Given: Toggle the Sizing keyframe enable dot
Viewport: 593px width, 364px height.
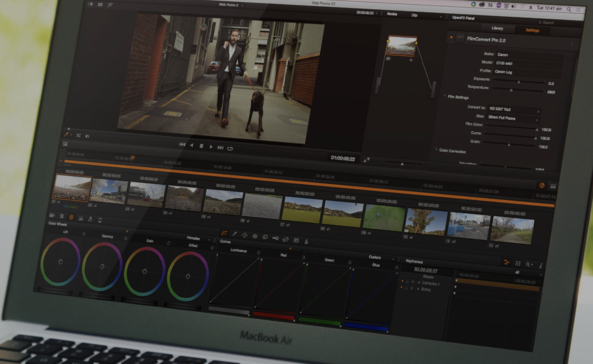Looking at the screenshot, I should (x=401, y=287).
